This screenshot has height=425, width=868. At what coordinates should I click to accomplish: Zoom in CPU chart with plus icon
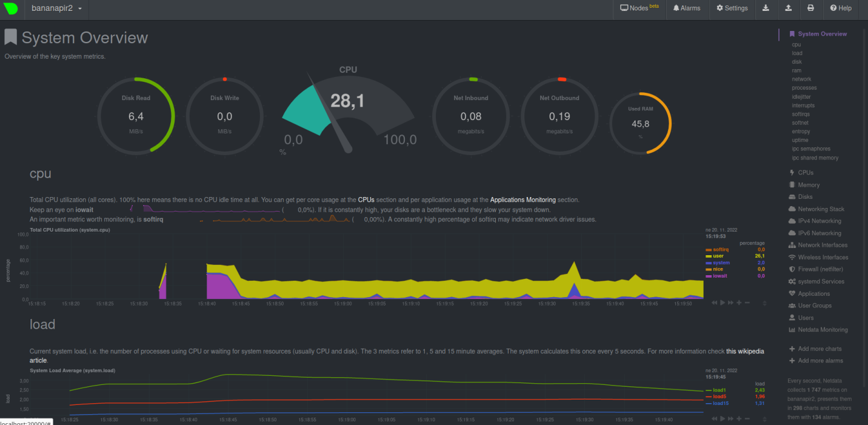[739, 302]
